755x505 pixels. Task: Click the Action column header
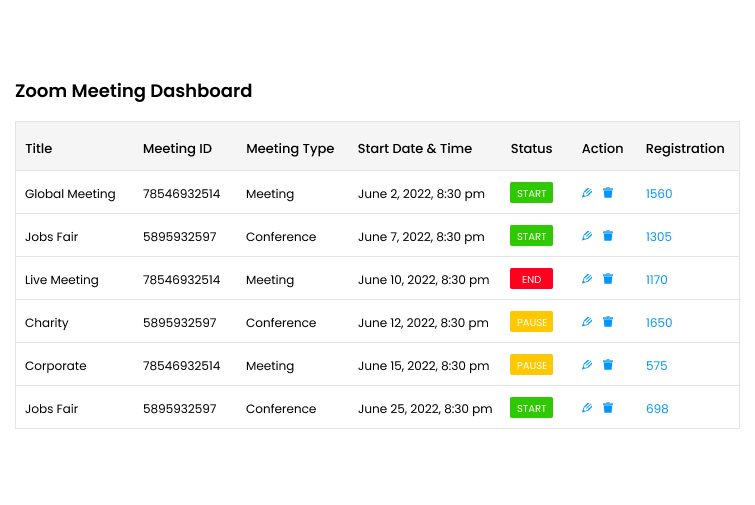point(602,148)
